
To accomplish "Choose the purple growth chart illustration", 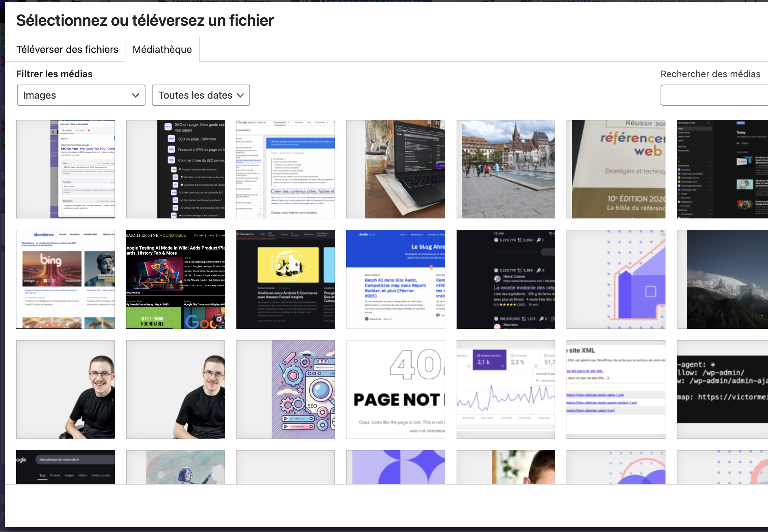I will pyautogui.click(x=616, y=279).
